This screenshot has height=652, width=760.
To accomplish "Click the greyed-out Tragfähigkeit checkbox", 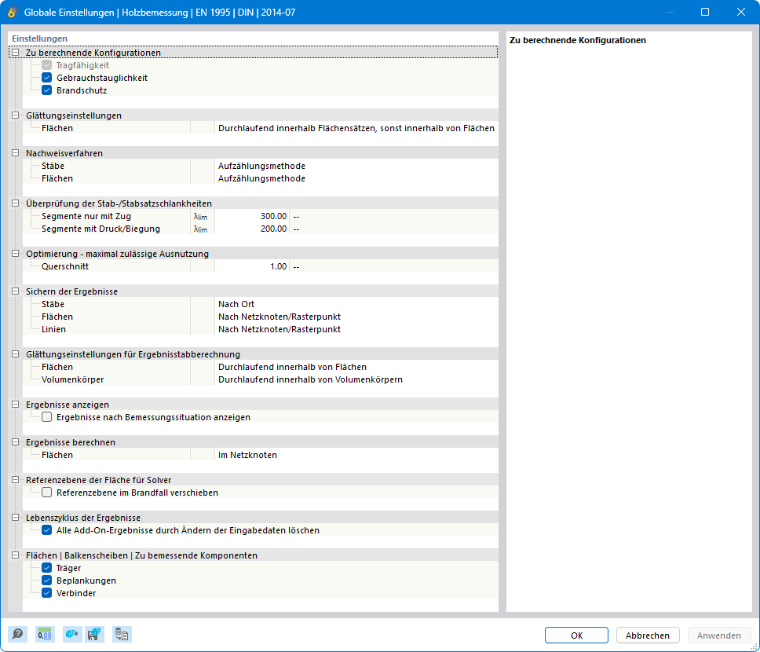I will click(x=47, y=65).
